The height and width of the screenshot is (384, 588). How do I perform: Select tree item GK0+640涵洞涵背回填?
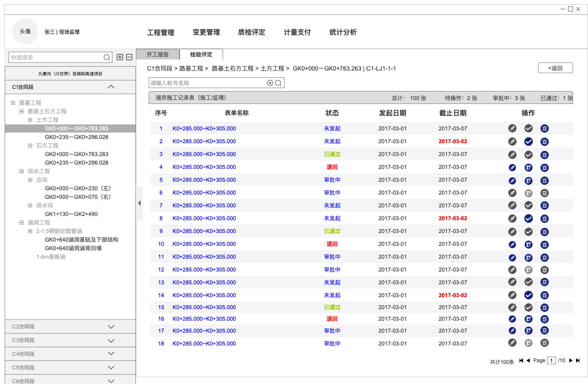73,248
